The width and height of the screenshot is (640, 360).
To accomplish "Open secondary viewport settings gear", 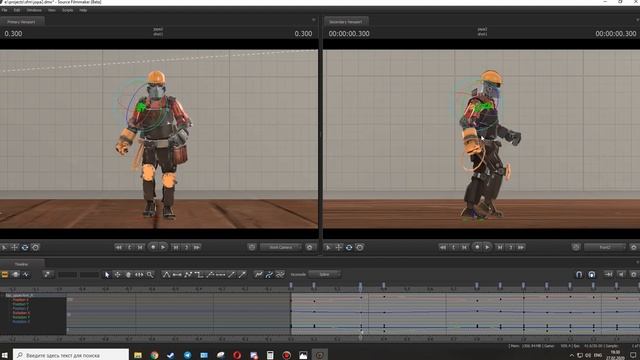I will click(634, 247).
